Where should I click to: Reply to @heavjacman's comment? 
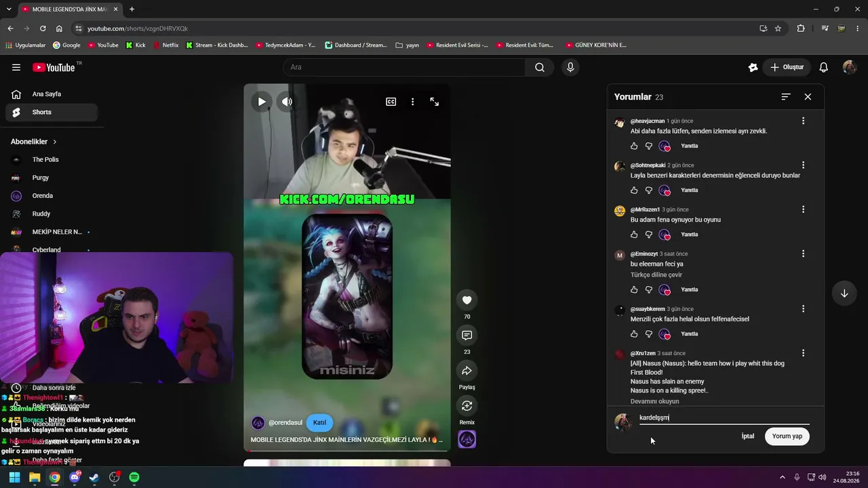[689, 146]
